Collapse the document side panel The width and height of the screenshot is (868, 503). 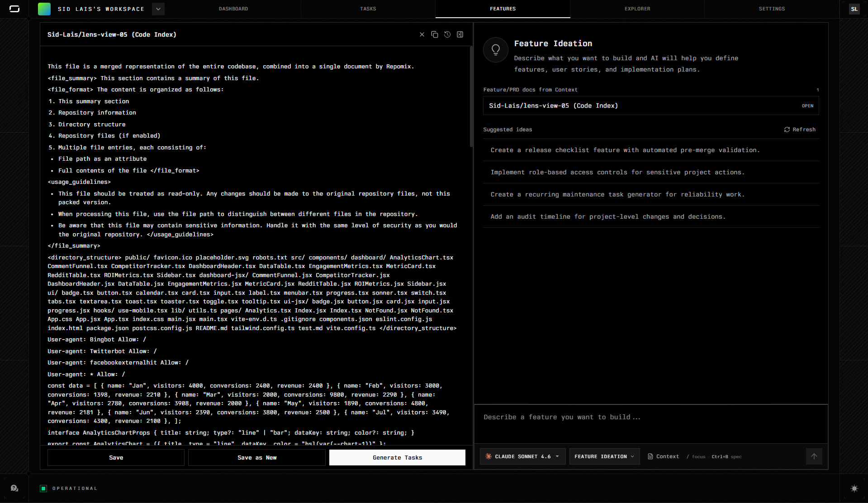pos(460,34)
